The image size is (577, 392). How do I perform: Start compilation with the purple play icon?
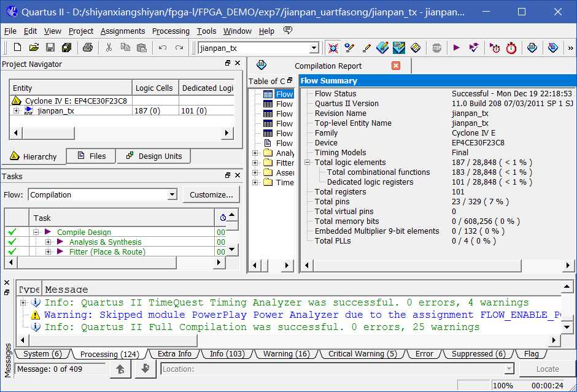tap(456, 48)
